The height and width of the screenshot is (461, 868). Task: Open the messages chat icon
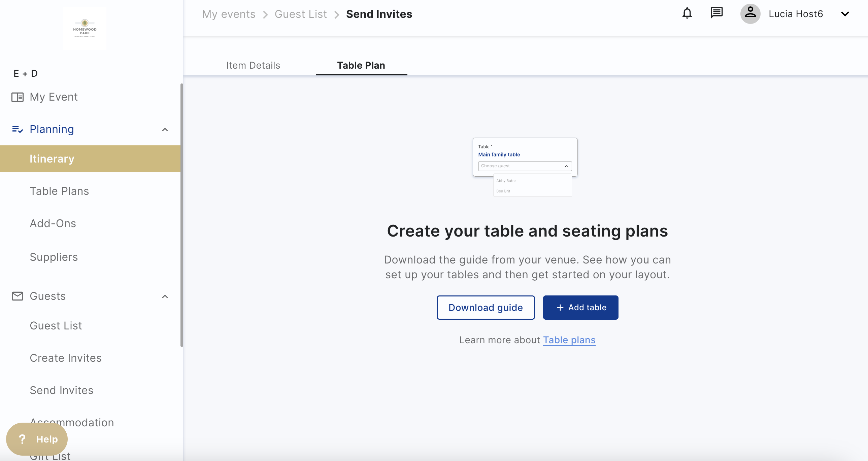[x=716, y=13]
